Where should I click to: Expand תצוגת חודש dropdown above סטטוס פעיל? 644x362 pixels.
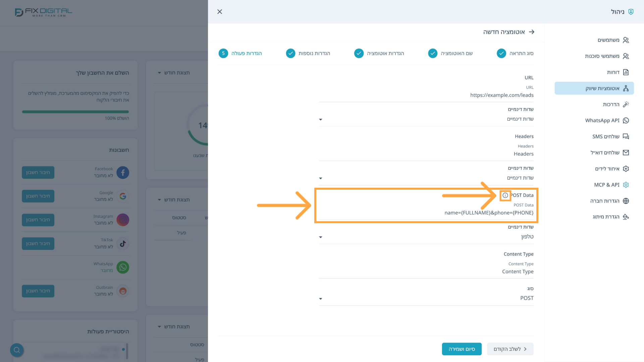174,200
